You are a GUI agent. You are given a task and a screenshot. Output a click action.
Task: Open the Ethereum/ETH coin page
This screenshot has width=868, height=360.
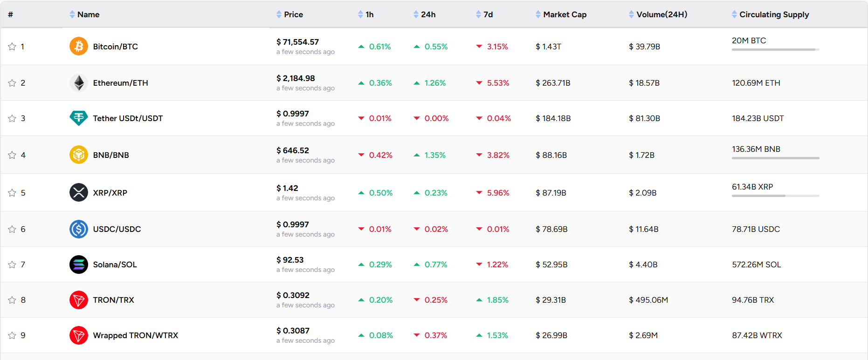click(x=120, y=83)
